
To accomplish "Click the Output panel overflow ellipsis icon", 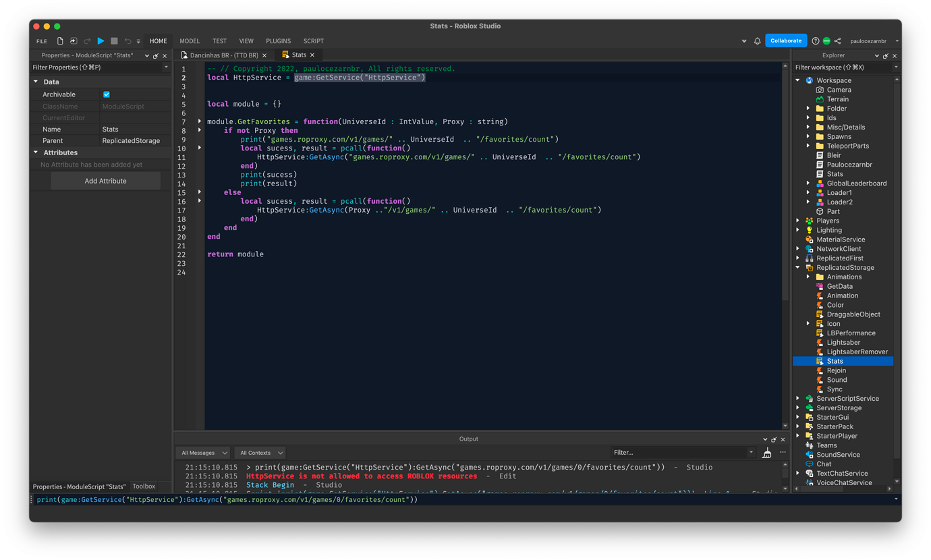I will [783, 453].
